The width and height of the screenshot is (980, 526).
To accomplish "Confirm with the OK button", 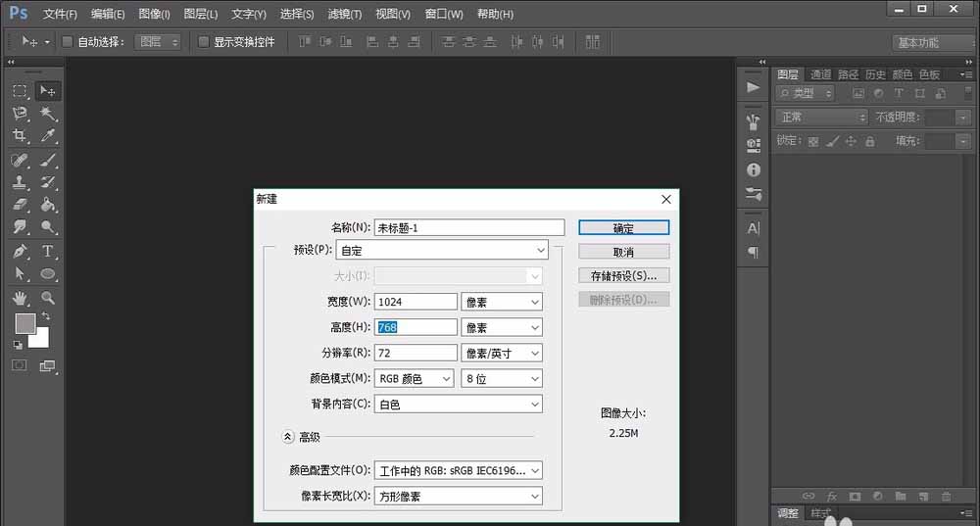I will [x=623, y=228].
